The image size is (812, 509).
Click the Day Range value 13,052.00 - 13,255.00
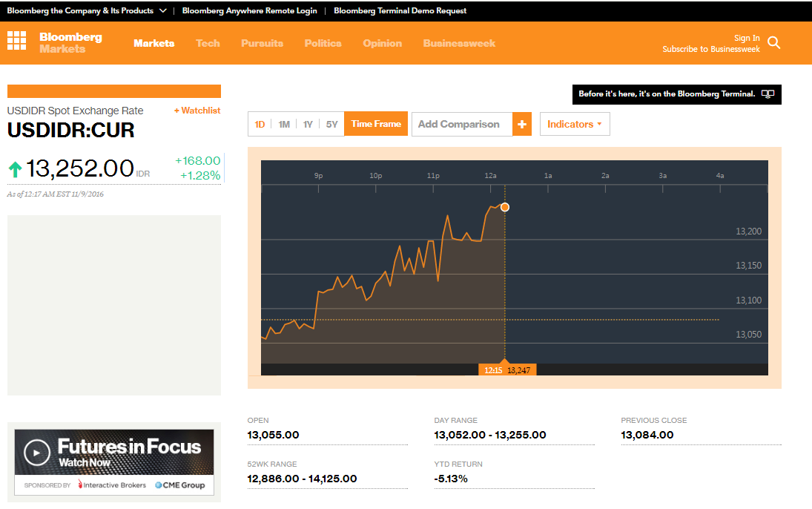(490, 435)
